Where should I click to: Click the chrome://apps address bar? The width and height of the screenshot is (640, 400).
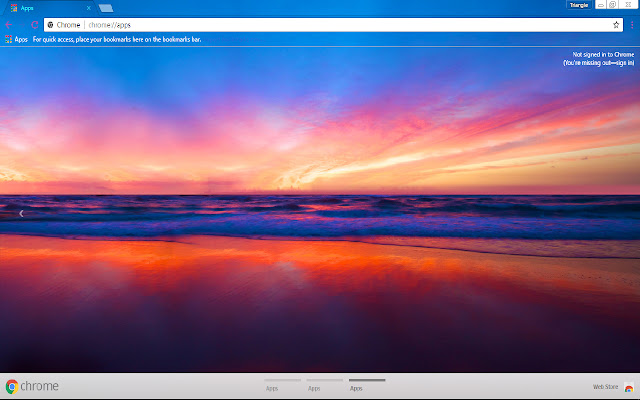[x=300, y=24]
